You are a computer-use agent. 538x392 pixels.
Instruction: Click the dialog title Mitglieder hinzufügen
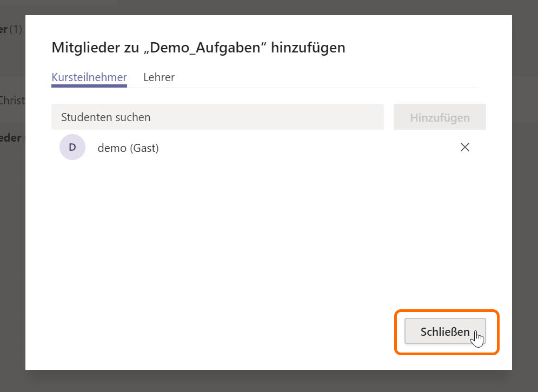pos(97,48)
